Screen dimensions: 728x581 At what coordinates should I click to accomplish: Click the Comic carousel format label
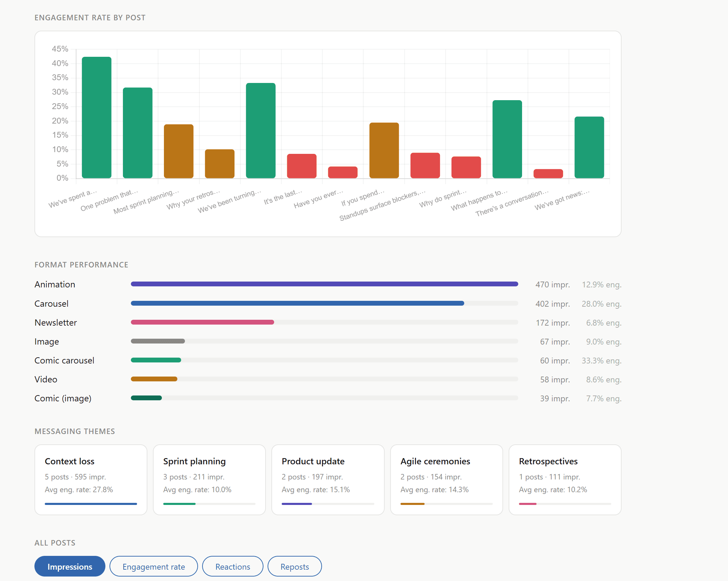[x=64, y=360]
